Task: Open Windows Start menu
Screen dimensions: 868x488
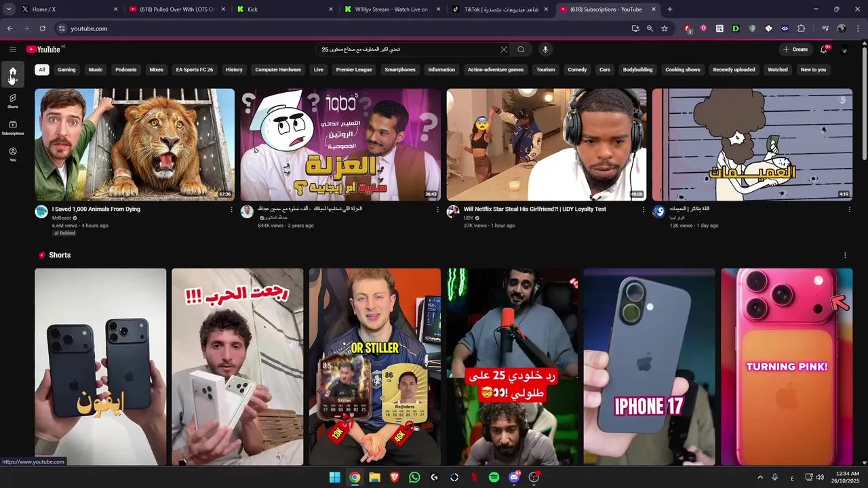Action: tap(335, 477)
